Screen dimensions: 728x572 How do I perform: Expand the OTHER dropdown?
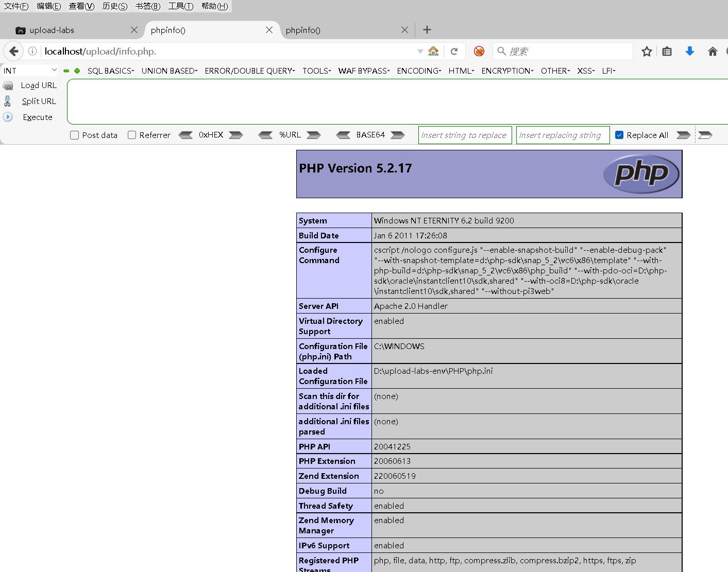coord(555,71)
